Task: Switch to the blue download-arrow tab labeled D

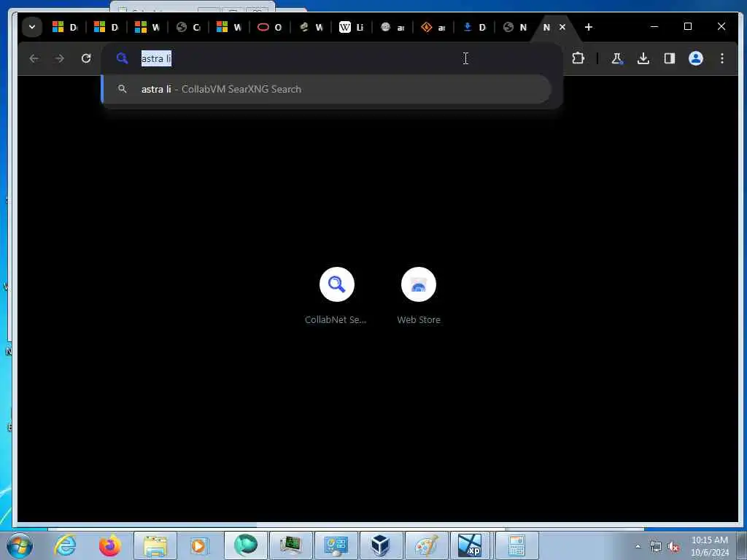Action: coord(474,27)
